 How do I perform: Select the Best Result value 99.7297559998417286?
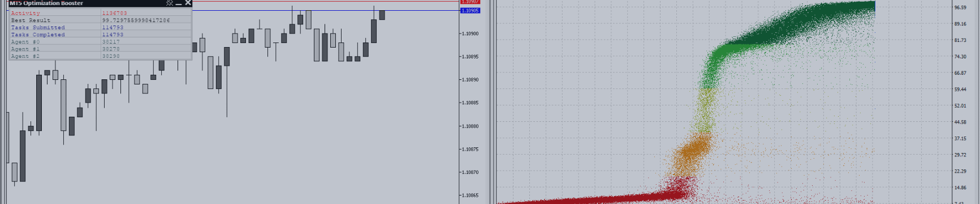136,20
